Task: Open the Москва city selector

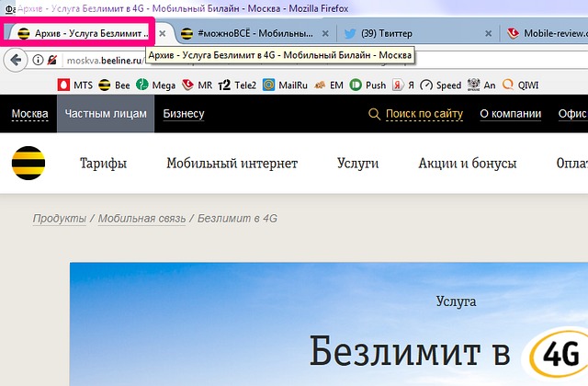Action: click(x=29, y=114)
